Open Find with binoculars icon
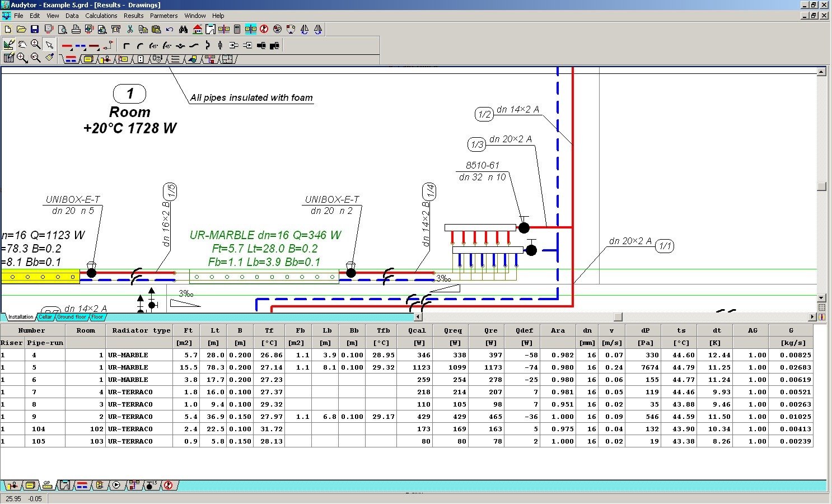Viewport: 832px width, 504px height. (x=184, y=29)
